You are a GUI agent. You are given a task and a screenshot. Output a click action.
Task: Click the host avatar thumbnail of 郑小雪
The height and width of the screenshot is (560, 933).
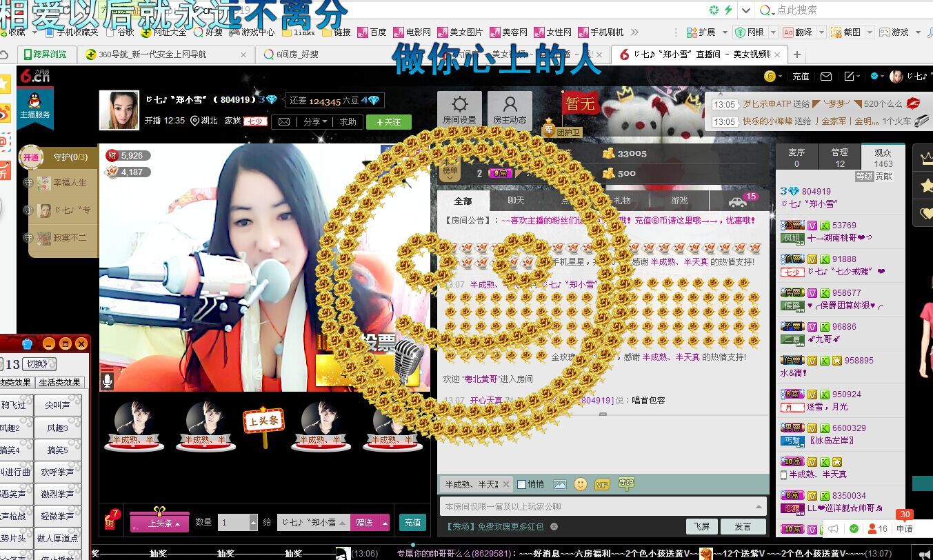coord(119,110)
